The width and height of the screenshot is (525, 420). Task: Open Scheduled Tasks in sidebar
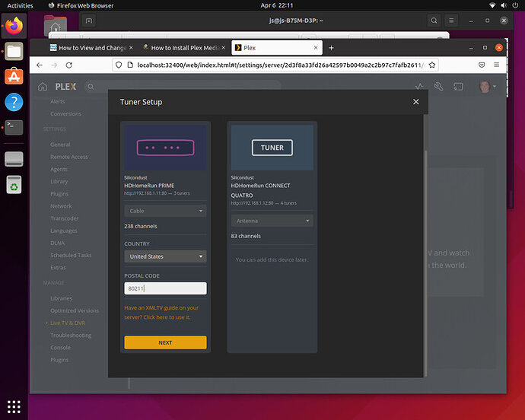[71, 255]
